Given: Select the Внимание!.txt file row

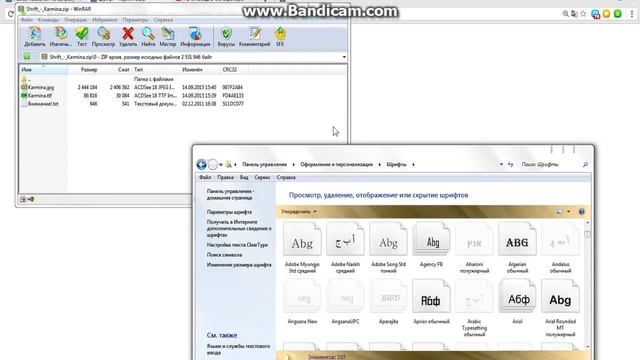Looking at the screenshot, I should pyautogui.click(x=133, y=104).
